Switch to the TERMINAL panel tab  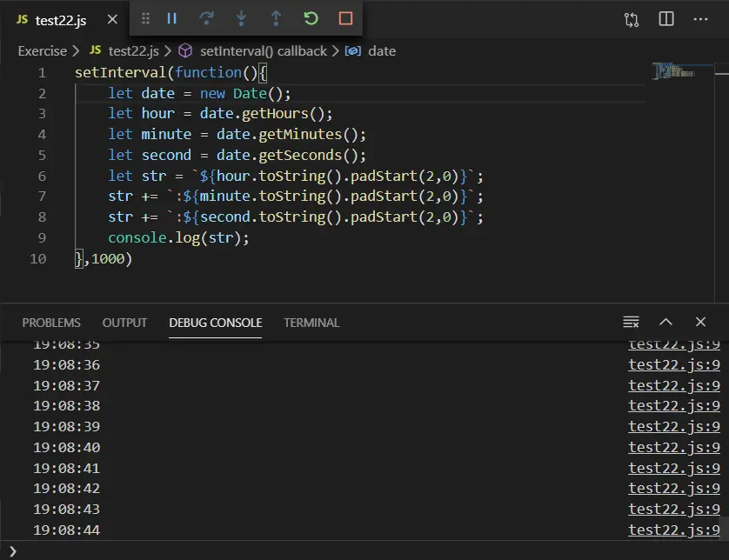(311, 323)
